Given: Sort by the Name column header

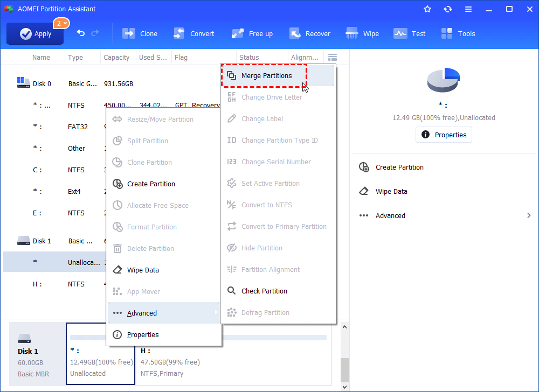Looking at the screenshot, I should coord(41,57).
